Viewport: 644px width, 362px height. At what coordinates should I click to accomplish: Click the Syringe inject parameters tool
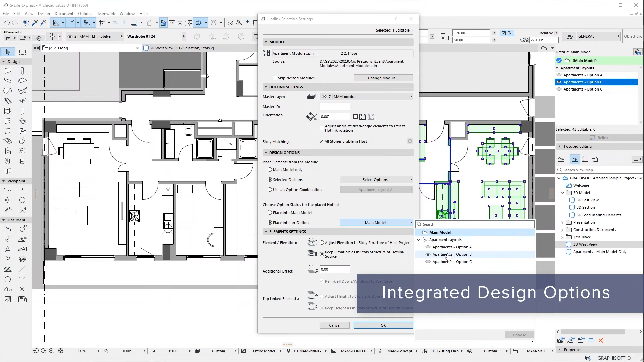coord(43,23)
